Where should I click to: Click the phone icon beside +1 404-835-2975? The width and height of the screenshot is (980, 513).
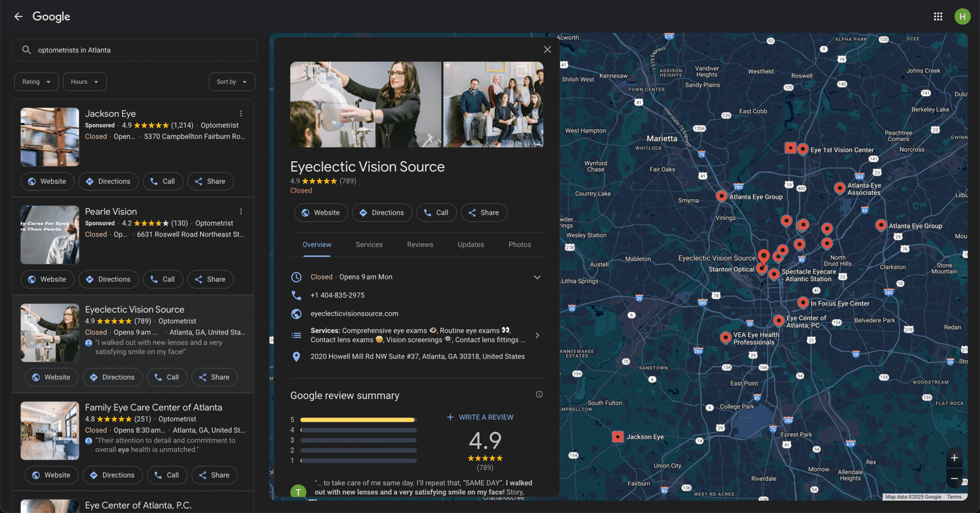(296, 295)
